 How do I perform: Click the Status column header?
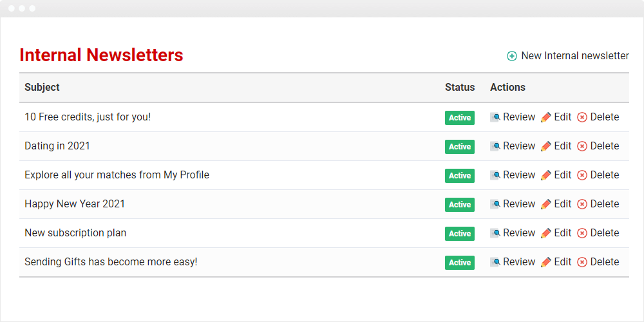460,87
